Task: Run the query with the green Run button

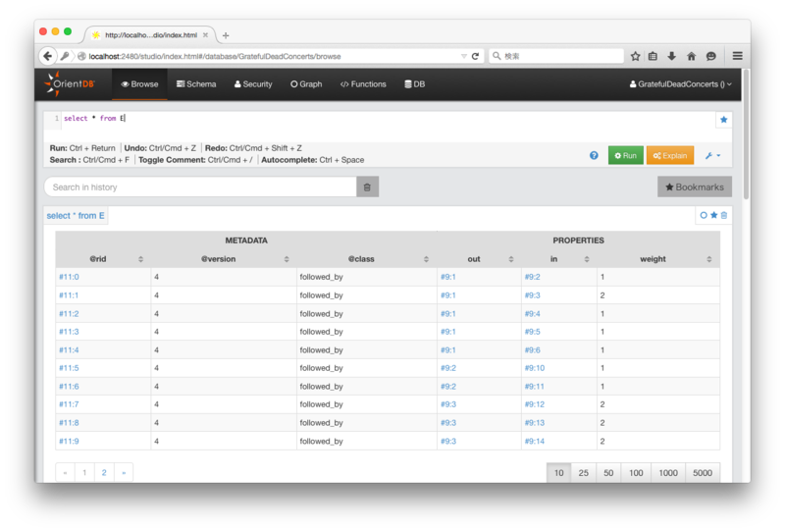Action: pos(625,155)
